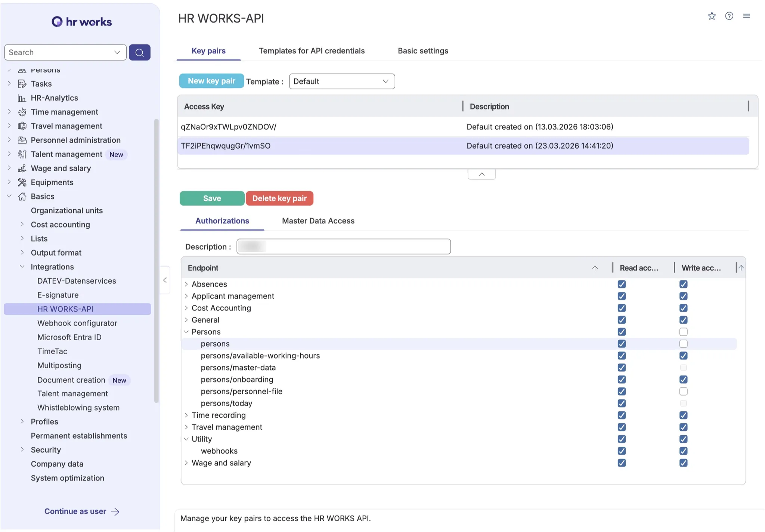Enable Write access for Persons group
The width and height of the screenshot is (765, 532).
(684, 332)
